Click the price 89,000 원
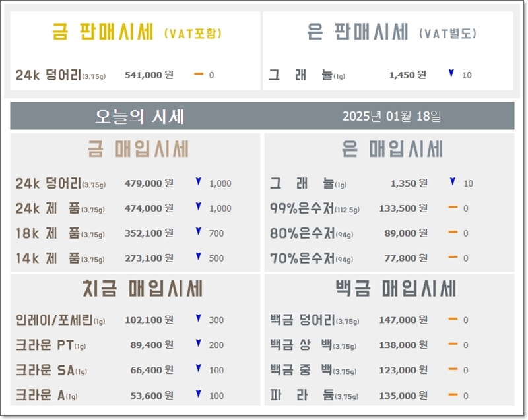Image resolution: width=528 pixels, height=420 pixels. click(406, 233)
